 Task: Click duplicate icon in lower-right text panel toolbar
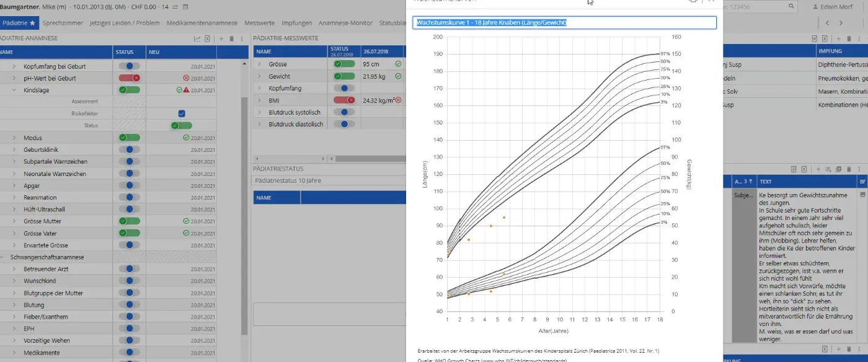838,169
